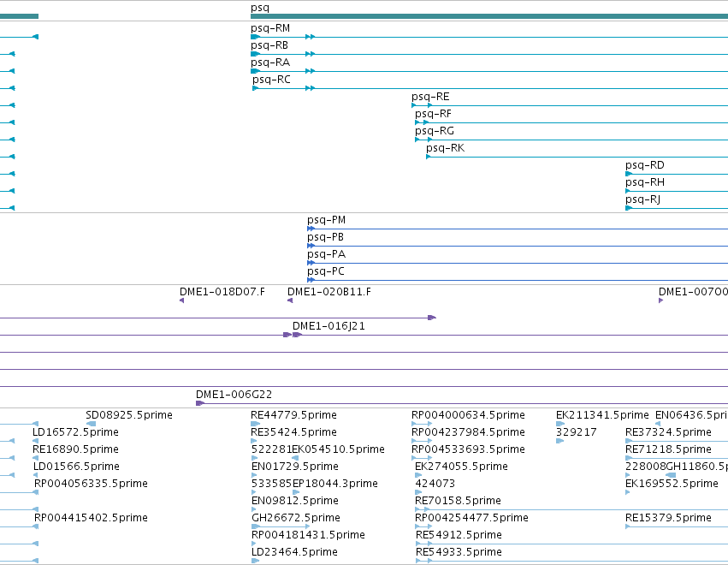728x565 pixels.
Task: Select the psq-RC transcript label
Action: click(271, 80)
